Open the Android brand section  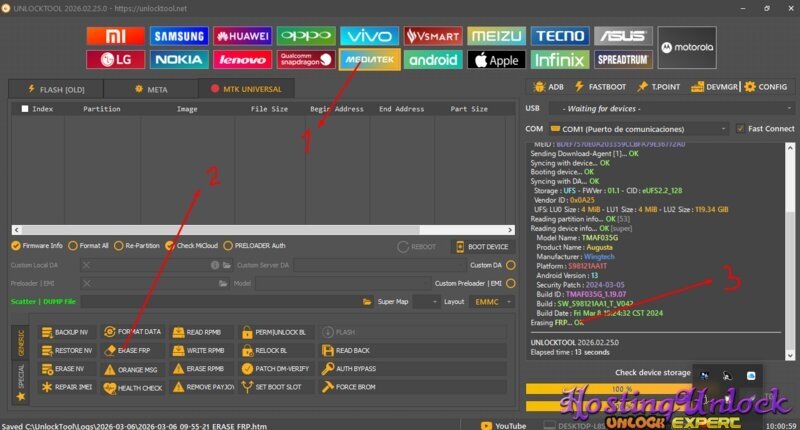(x=433, y=60)
